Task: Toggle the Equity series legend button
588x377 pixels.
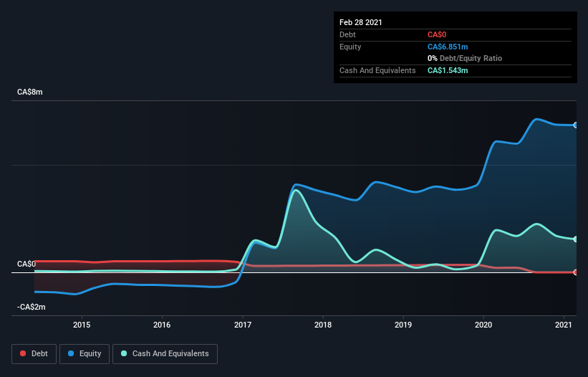Action: coord(85,354)
